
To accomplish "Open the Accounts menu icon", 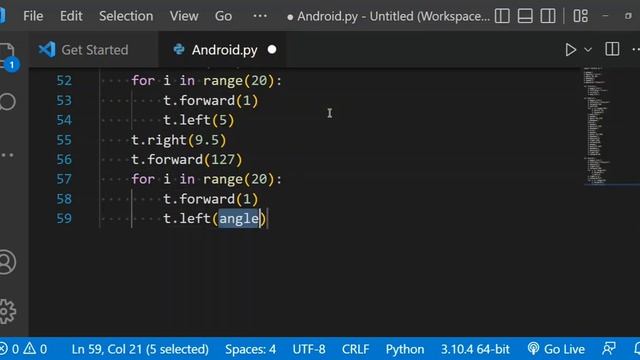I will [x=7, y=262].
